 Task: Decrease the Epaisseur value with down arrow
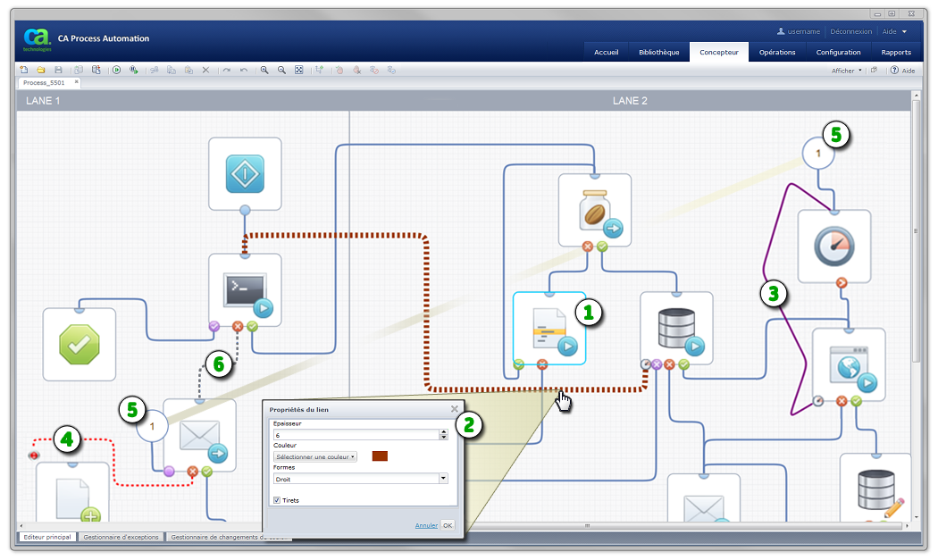coord(443,438)
